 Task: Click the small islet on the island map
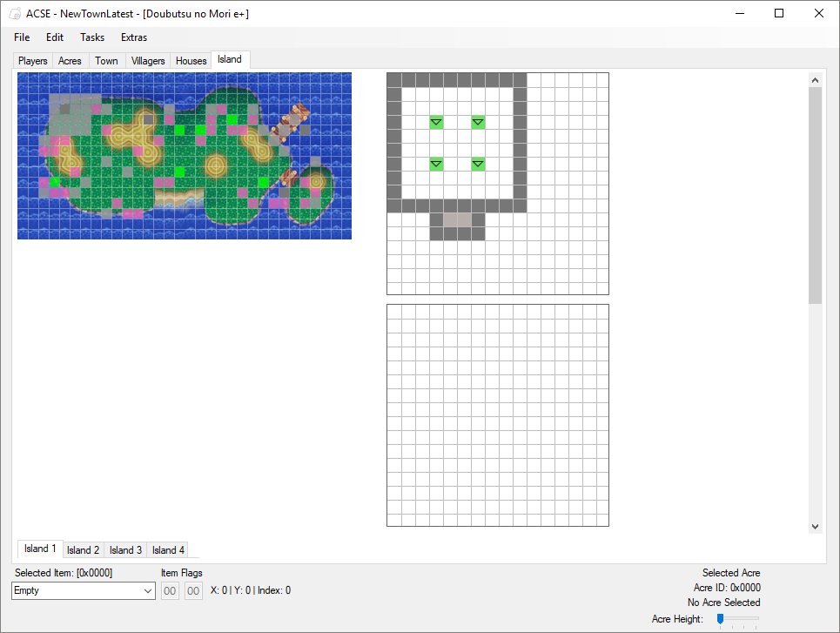[x=312, y=194]
